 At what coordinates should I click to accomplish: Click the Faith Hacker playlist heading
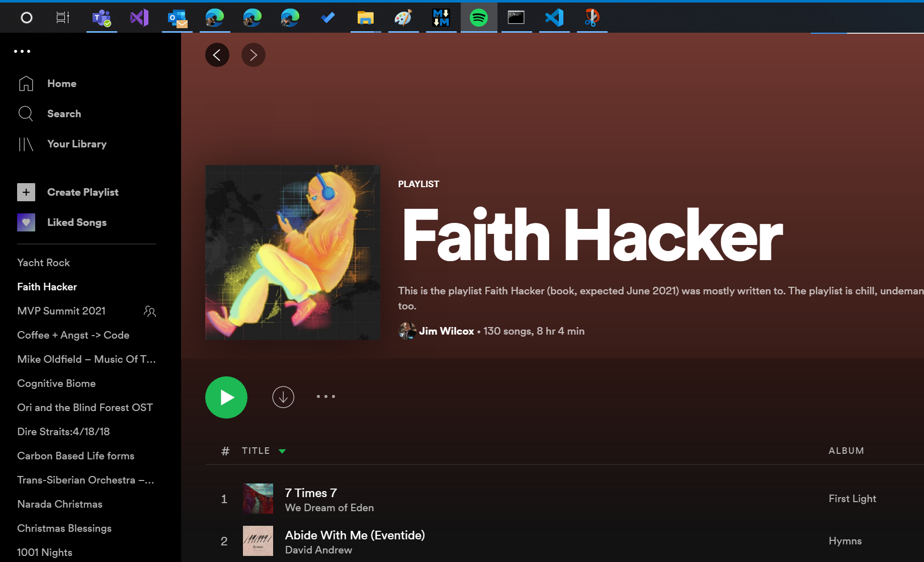coord(593,235)
